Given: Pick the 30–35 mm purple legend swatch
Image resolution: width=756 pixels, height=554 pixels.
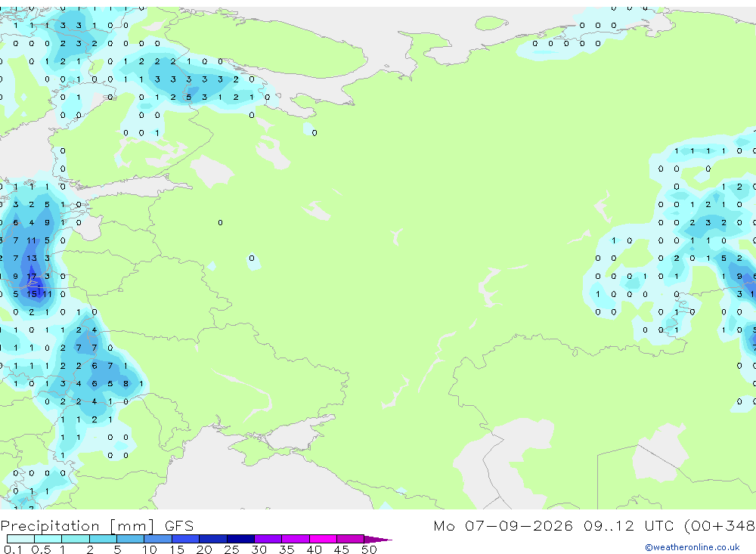Looking at the screenshot, I should tap(268, 539).
